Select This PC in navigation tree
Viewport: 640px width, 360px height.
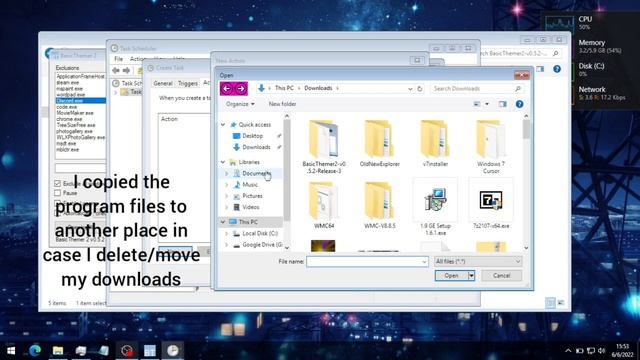tap(248, 222)
